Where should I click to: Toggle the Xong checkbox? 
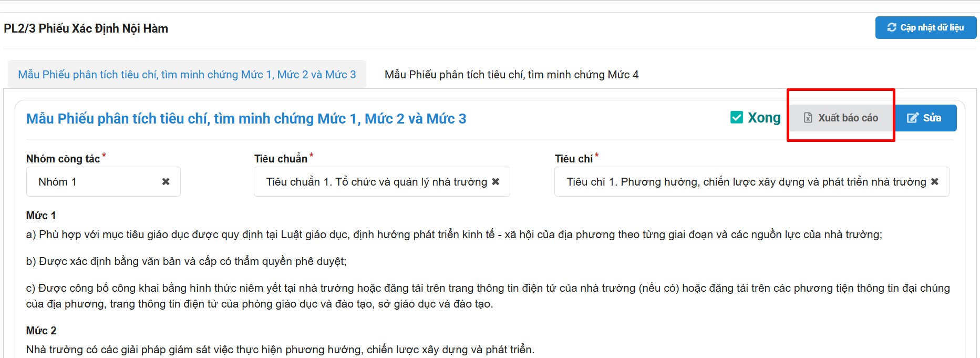click(737, 117)
